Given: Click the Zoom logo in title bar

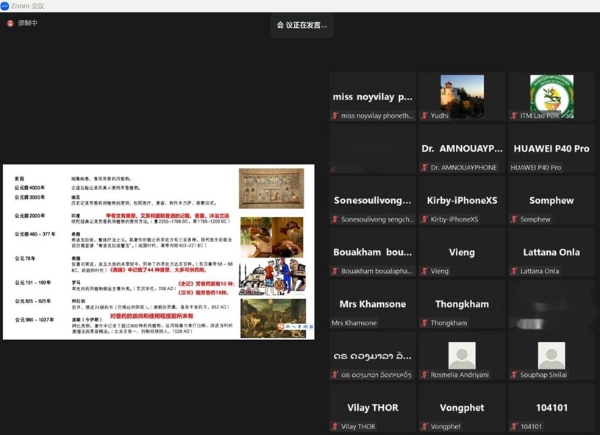Looking at the screenshot, I should [5, 5].
